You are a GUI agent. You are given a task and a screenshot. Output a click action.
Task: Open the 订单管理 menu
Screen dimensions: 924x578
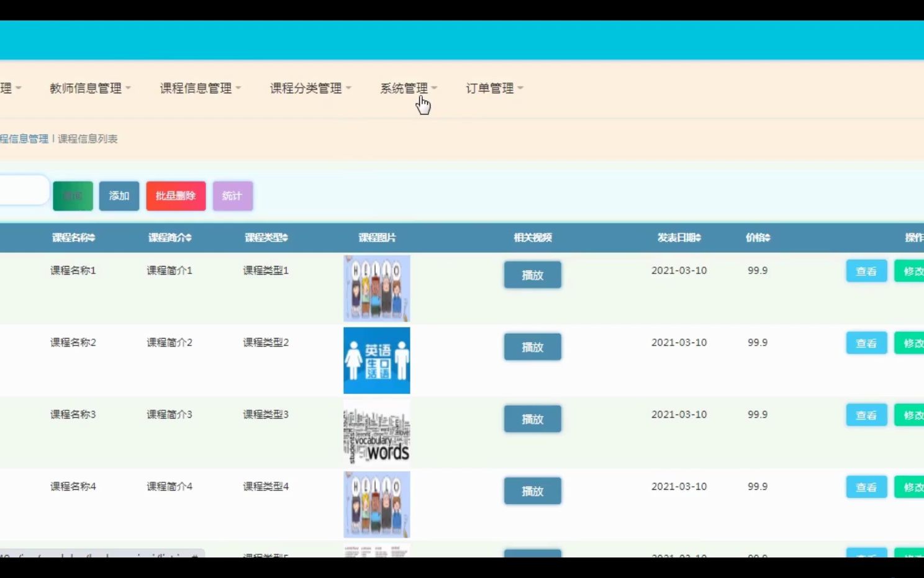(489, 88)
